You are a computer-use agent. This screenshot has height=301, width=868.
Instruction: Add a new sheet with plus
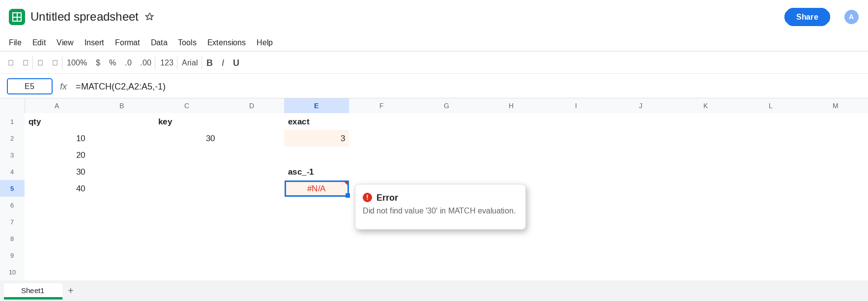[x=71, y=291]
